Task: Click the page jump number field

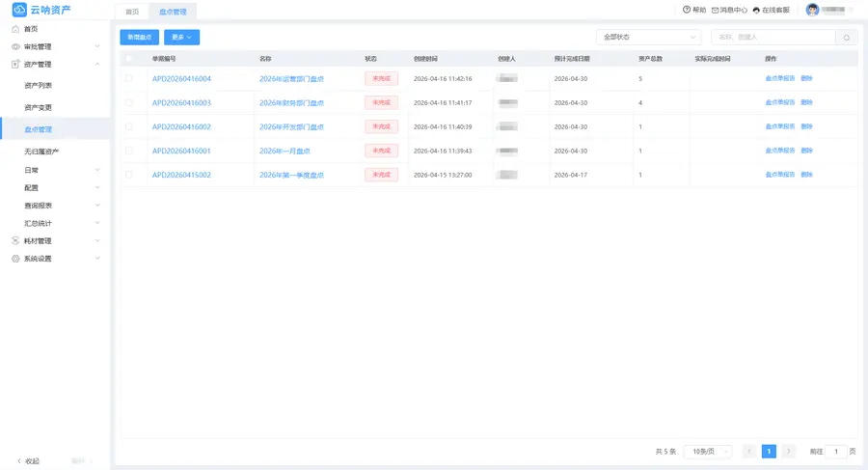Action: (x=836, y=451)
